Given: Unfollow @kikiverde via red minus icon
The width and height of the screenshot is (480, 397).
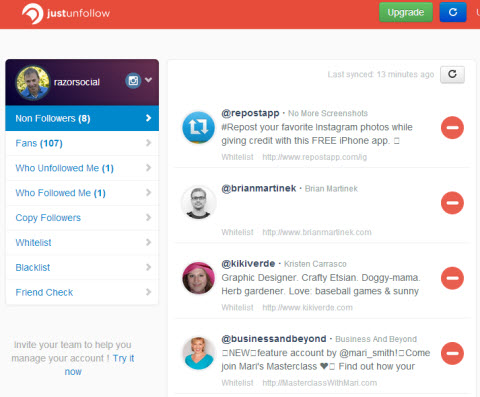Looking at the screenshot, I should pyautogui.click(x=452, y=278).
